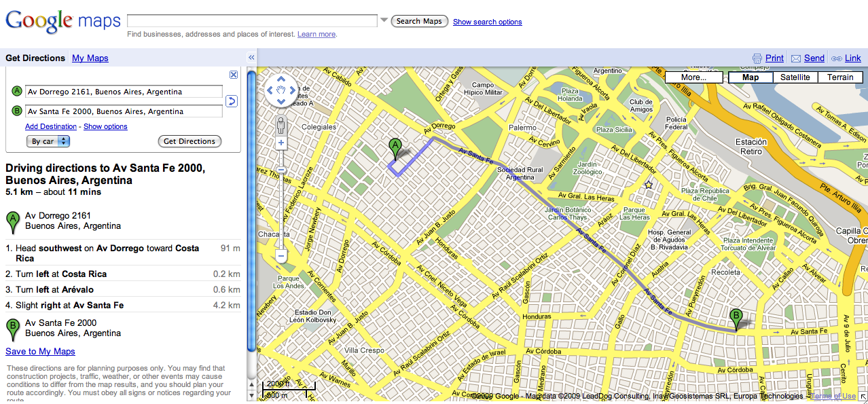Image resolution: width=868 pixels, height=404 pixels.
Task: Click the zoom level slider handle
Action: 281,170
